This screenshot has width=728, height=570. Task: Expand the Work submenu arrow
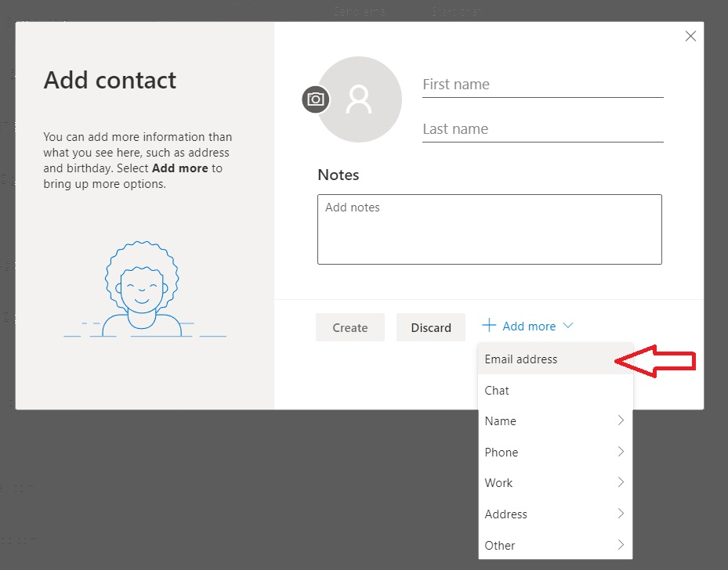(x=621, y=482)
